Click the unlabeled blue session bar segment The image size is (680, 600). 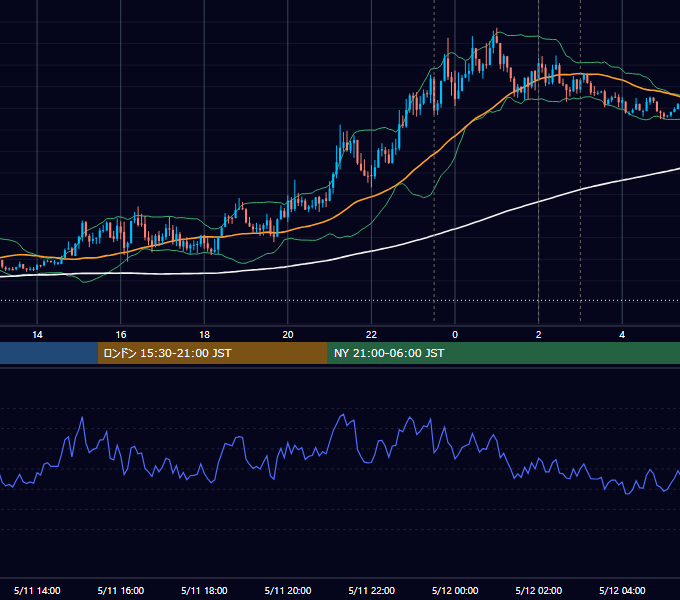pos(49,353)
